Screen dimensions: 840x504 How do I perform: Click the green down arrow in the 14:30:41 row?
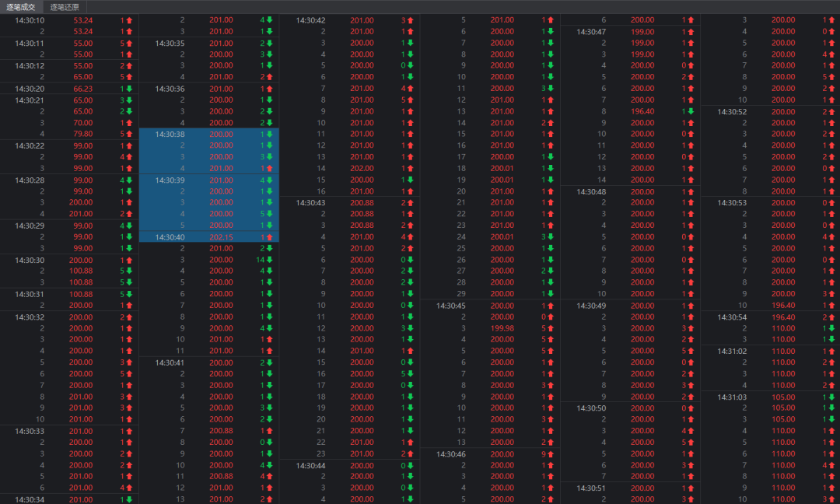(269, 362)
